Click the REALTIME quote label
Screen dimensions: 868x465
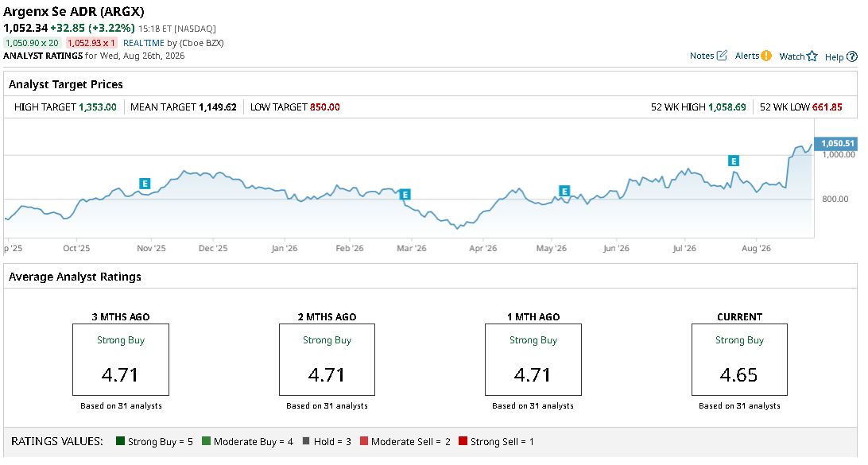pyautogui.click(x=144, y=43)
